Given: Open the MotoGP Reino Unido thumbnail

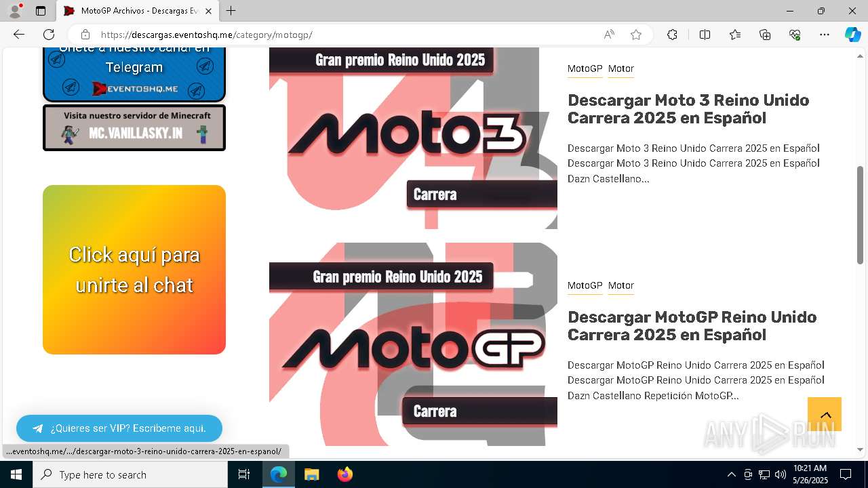Looking at the screenshot, I should coord(413,344).
